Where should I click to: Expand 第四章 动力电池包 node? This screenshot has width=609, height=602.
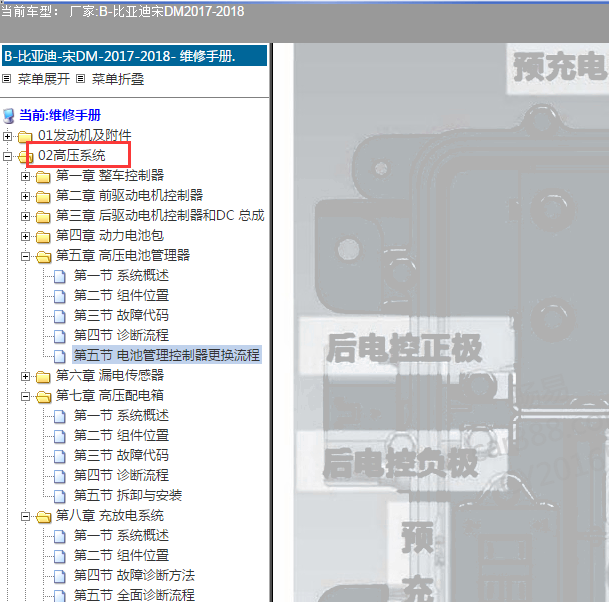[x=25, y=237]
